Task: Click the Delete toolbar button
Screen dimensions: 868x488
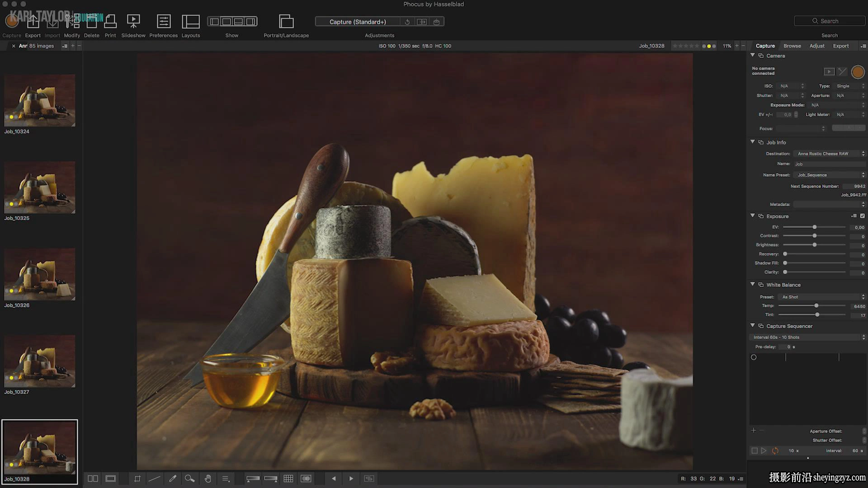Action: pos(92,25)
